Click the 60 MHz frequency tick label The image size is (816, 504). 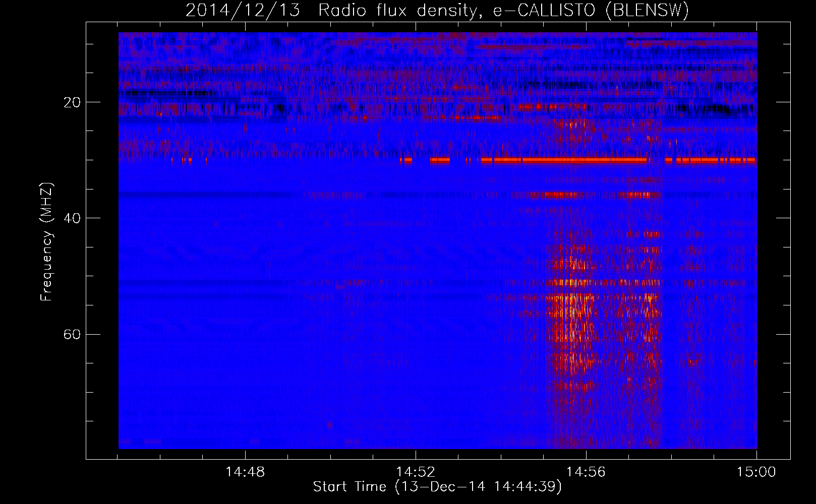click(x=72, y=335)
